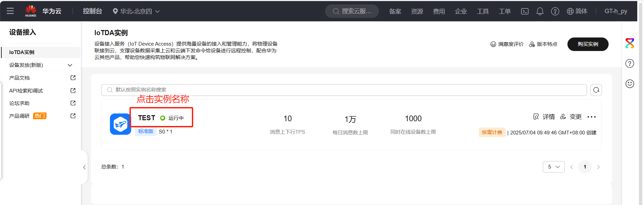Open the hamburger main menu
The width and height of the screenshot is (644, 205).
[10, 11]
